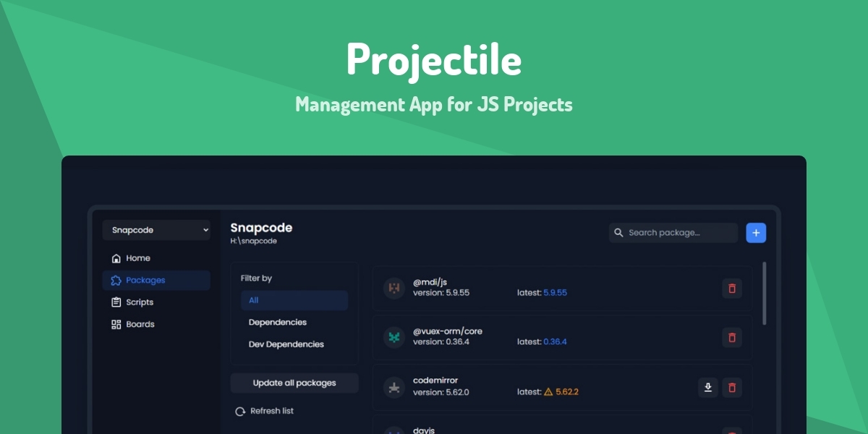Click the Scripts clipboard icon
The width and height of the screenshot is (868, 434).
116,302
